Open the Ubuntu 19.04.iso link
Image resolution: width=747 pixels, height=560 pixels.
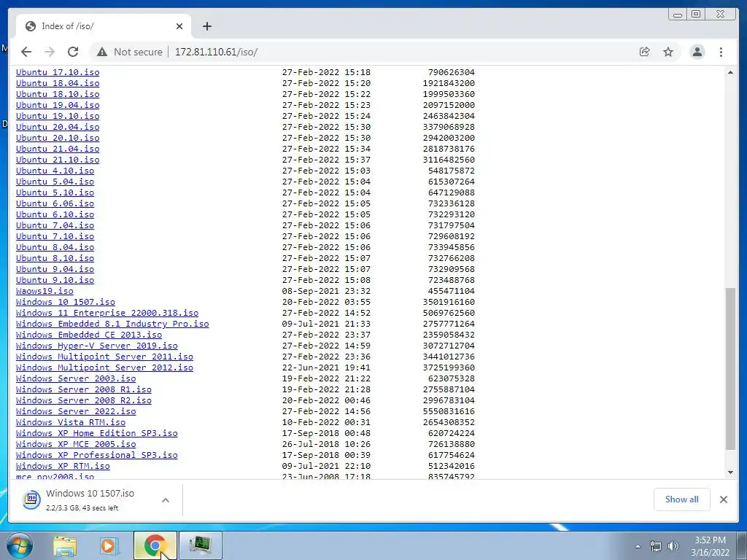click(x=58, y=105)
